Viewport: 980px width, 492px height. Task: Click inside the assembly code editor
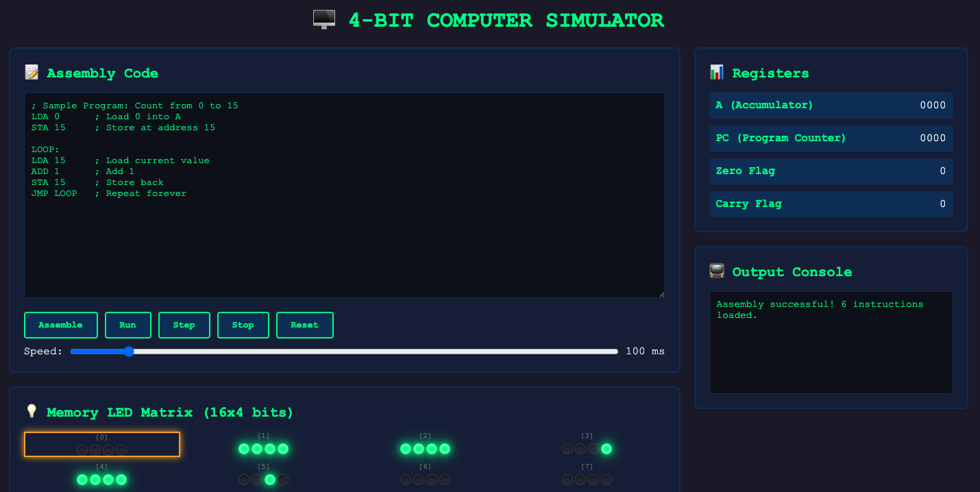345,195
